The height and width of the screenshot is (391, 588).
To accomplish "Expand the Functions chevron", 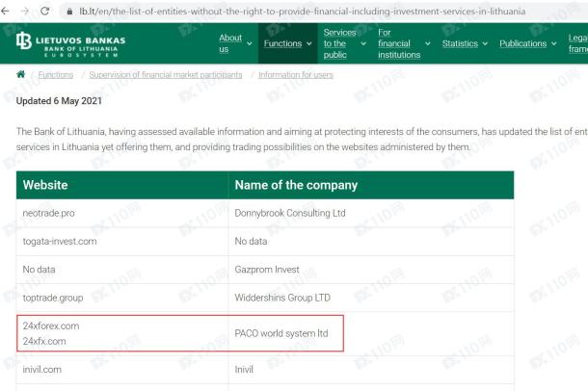I will click(x=309, y=44).
